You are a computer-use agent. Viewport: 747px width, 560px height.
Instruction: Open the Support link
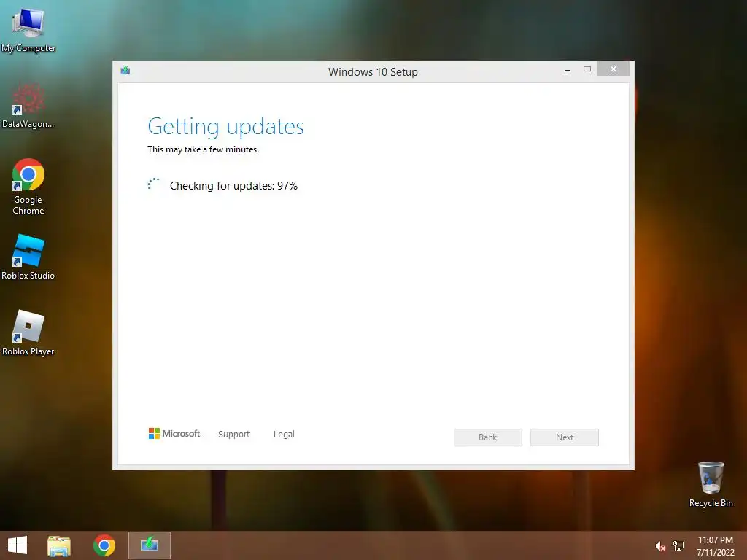click(x=234, y=435)
